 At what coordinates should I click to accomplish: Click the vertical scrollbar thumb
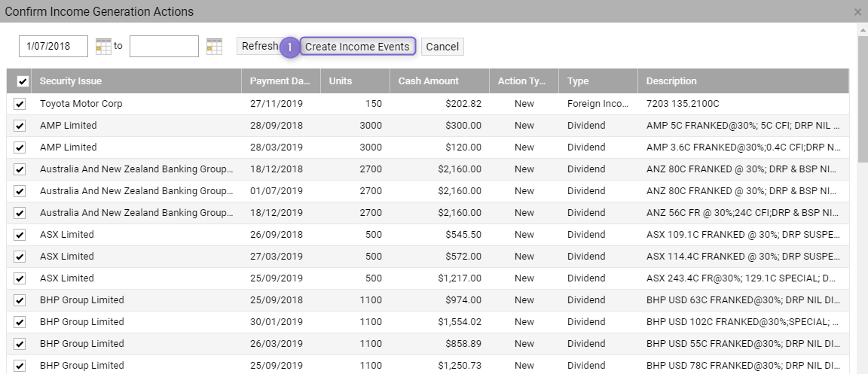coord(863,99)
